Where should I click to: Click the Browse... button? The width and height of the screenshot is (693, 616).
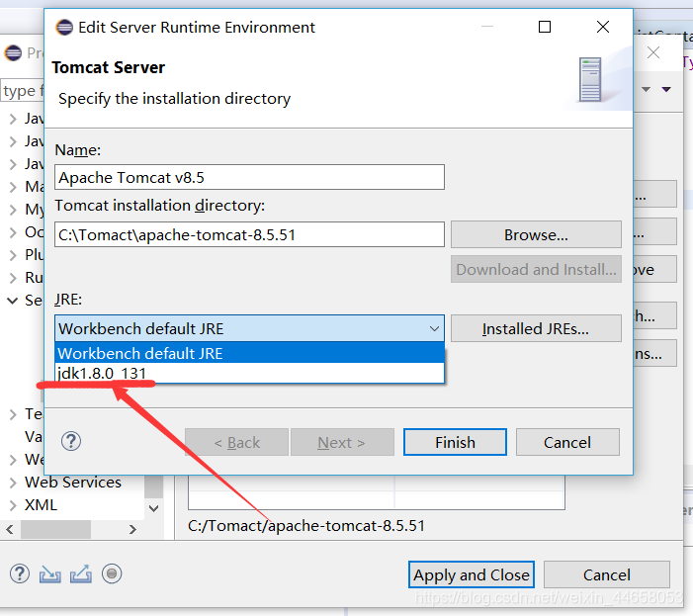point(536,234)
